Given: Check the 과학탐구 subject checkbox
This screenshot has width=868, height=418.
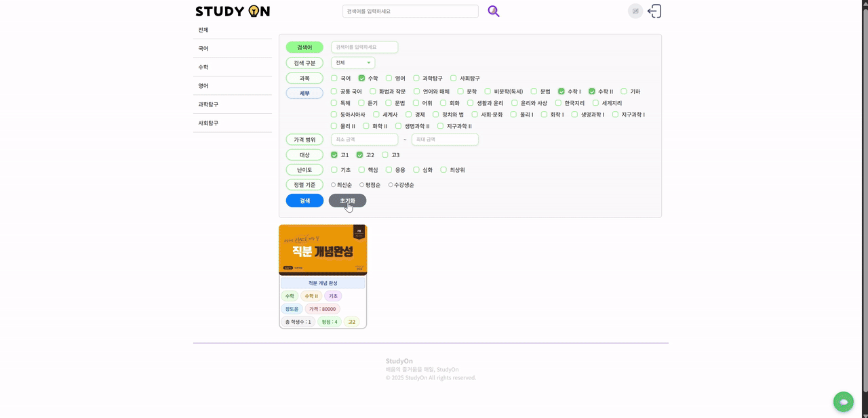Looking at the screenshot, I should click(416, 78).
